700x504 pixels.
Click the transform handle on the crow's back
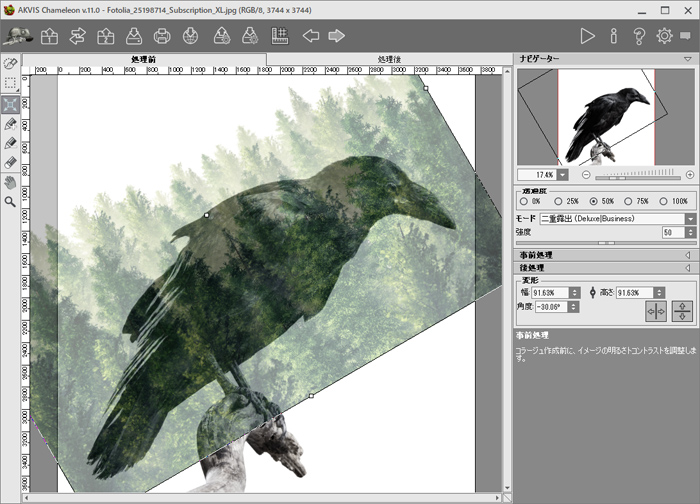(206, 215)
